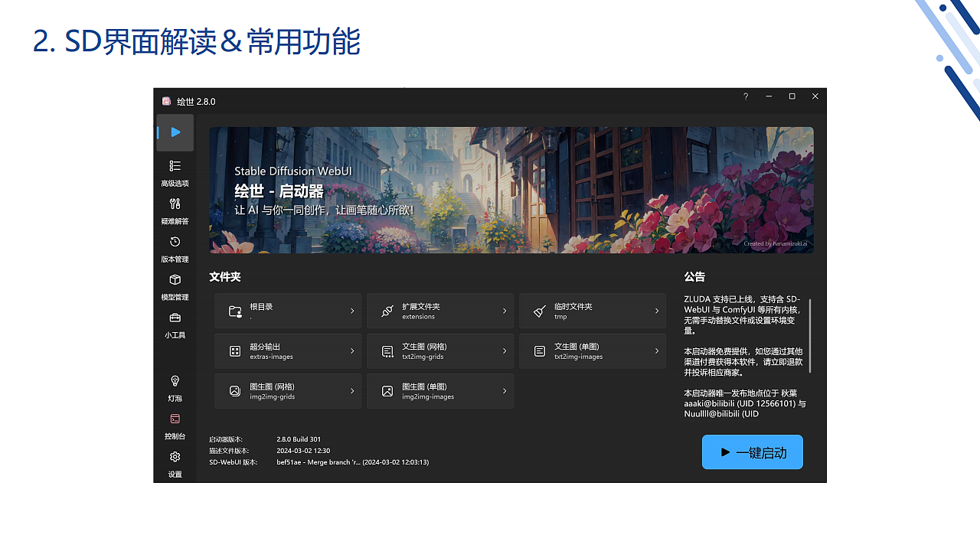
Task: Click the 2.8.0 Build 301 version text
Action: [x=299, y=439]
